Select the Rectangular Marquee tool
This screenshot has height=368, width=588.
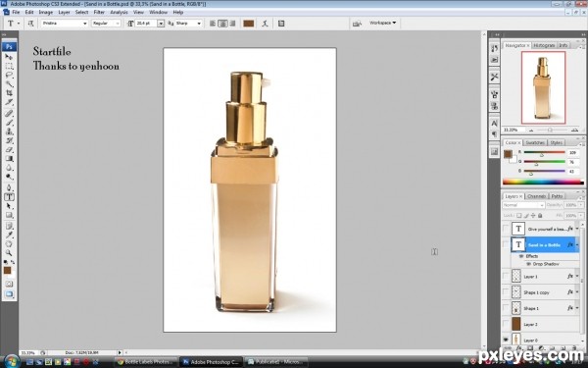click(x=9, y=66)
